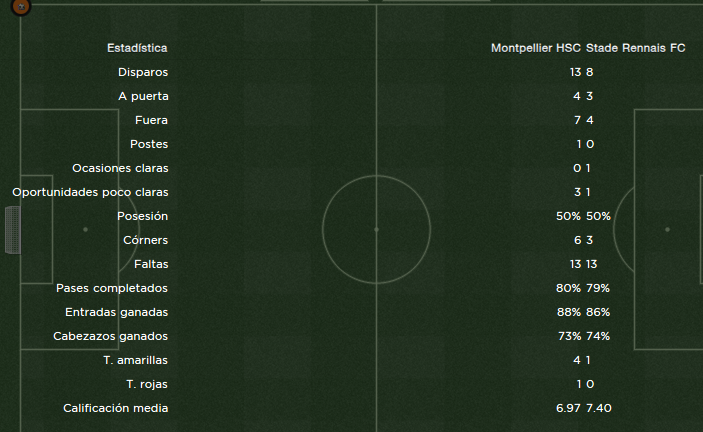703x432 pixels.
Task: Select the A puerta statistic label
Action: pyautogui.click(x=143, y=96)
